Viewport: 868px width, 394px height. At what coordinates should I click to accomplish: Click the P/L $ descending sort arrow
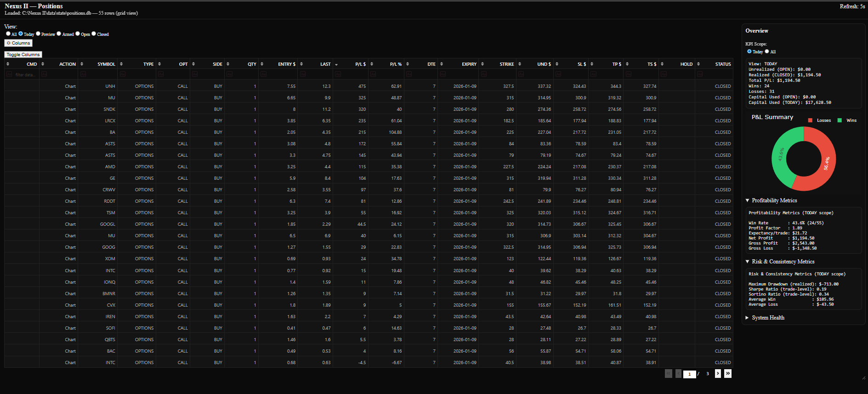336,65
